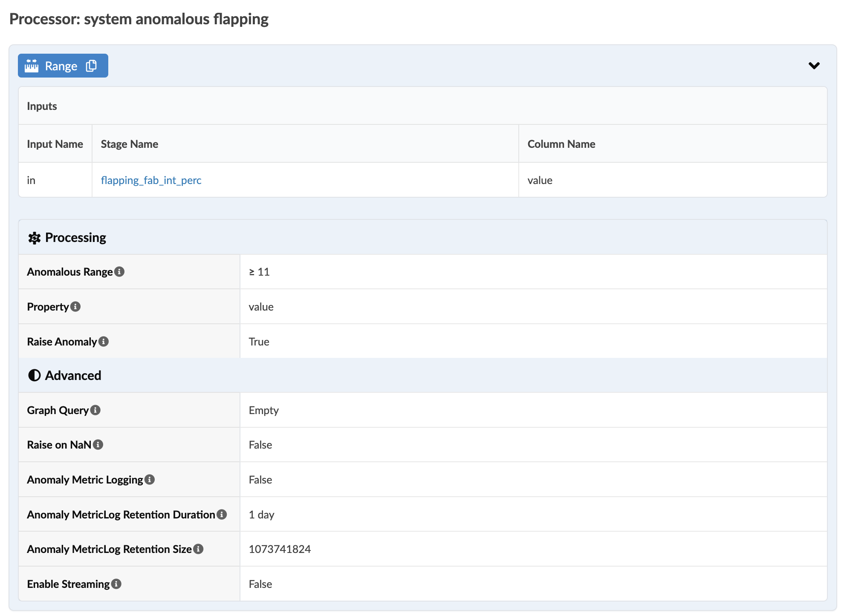
Task: Click info icon next to Property
Action: coord(75,306)
